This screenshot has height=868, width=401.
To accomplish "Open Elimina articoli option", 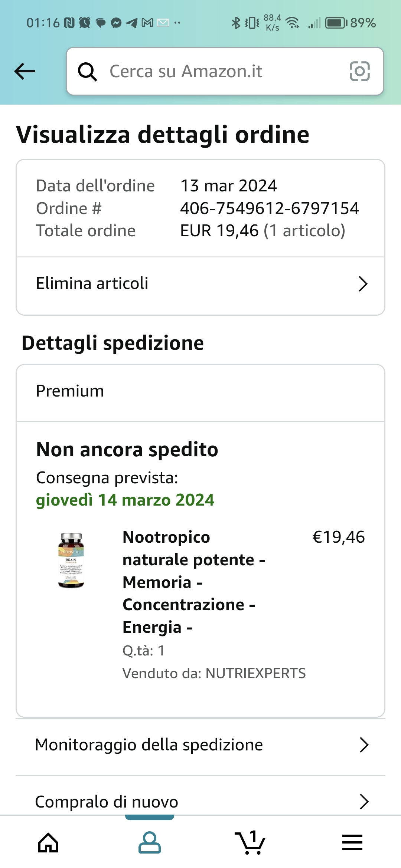I will click(x=92, y=284).
